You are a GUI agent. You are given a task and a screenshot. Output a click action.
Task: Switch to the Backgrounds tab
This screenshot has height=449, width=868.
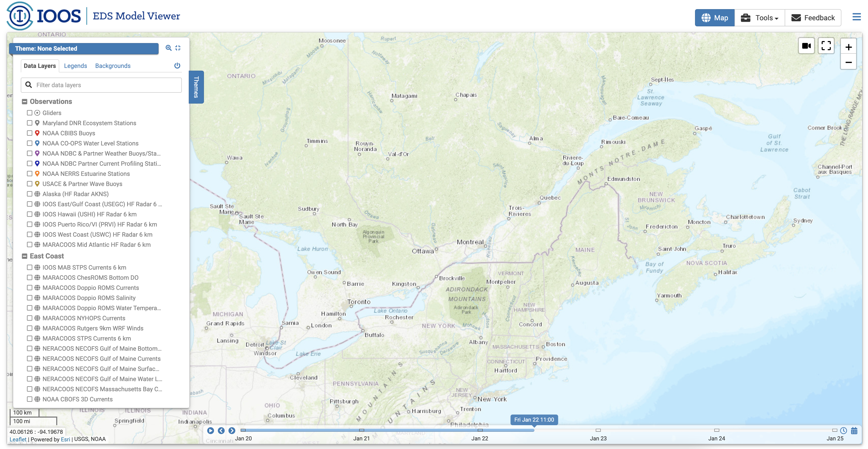[x=113, y=66]
